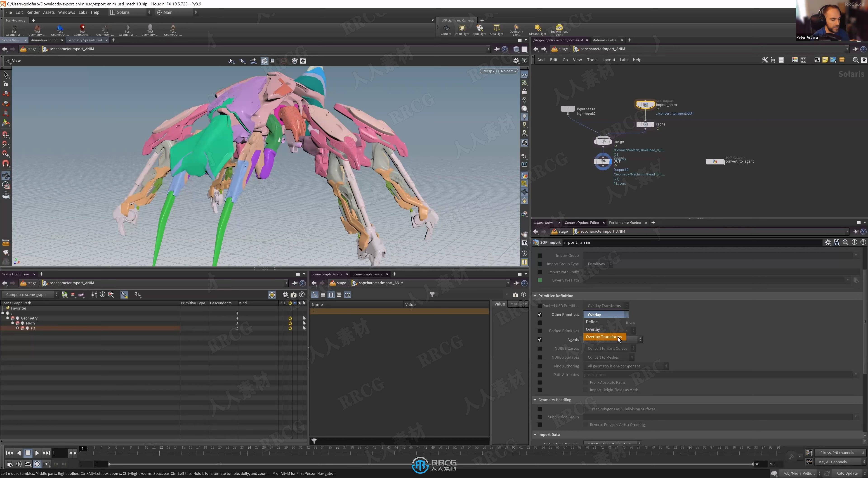The width and height of the screenshot is (868, 478).
Task: Toggle the Agents checkbox
Action: pos(540,340)
